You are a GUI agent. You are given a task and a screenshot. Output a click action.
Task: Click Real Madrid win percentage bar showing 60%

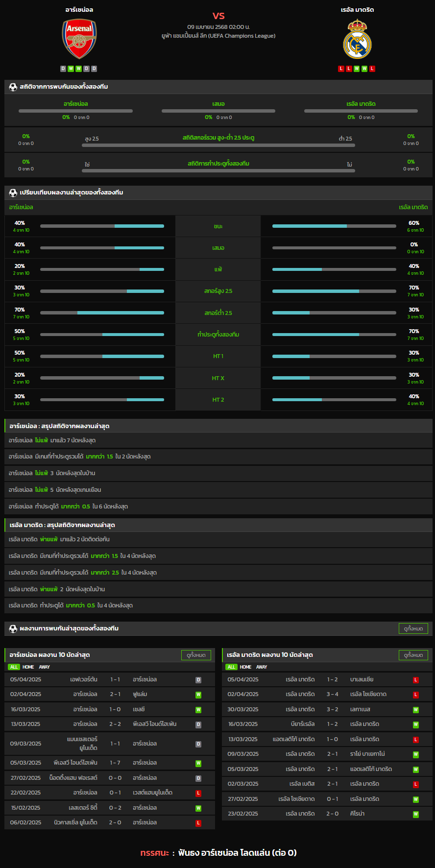(x=334, y=226)
